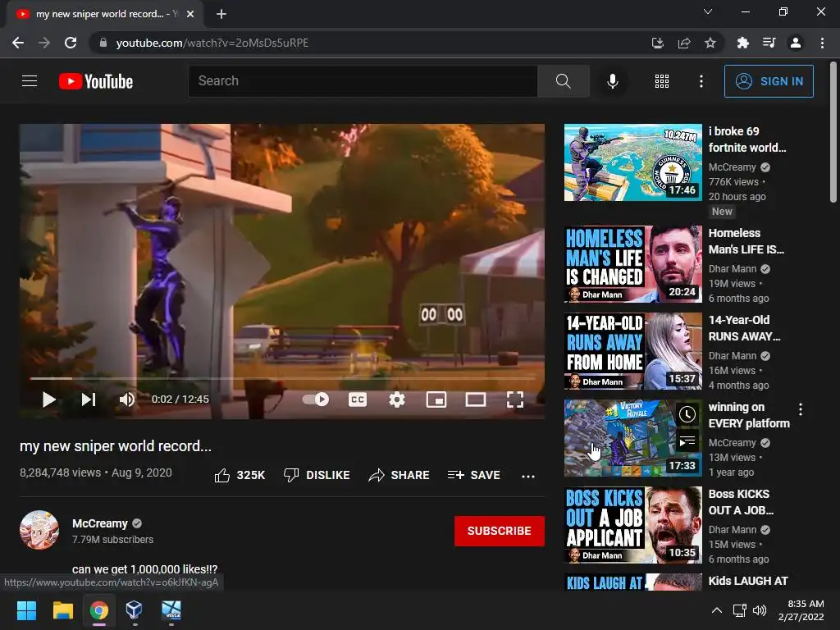Close the 'my new sniper world record' tab
Screen dimensions: 840x630
(190, 14)
